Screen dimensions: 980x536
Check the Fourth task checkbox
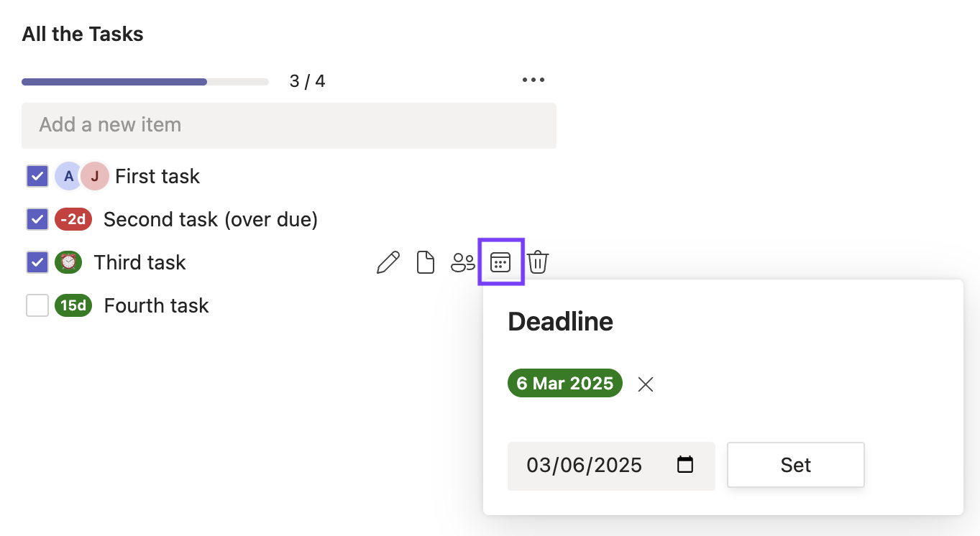coord(37,305)
